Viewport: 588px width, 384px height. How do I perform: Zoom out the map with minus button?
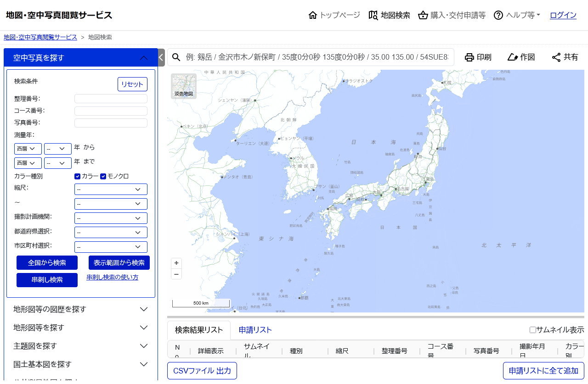176,274
